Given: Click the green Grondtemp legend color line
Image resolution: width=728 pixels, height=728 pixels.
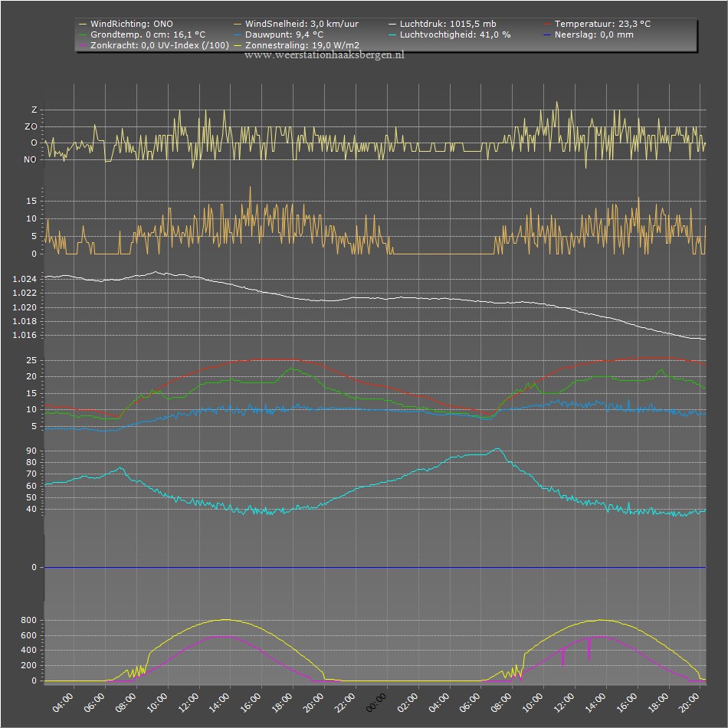Looking at the screenshot, I should (x=83, y=34).
